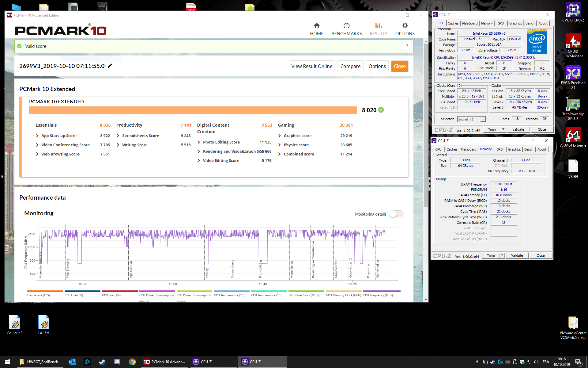
Task: Expand Combined score
Action: tap(280, 154)
